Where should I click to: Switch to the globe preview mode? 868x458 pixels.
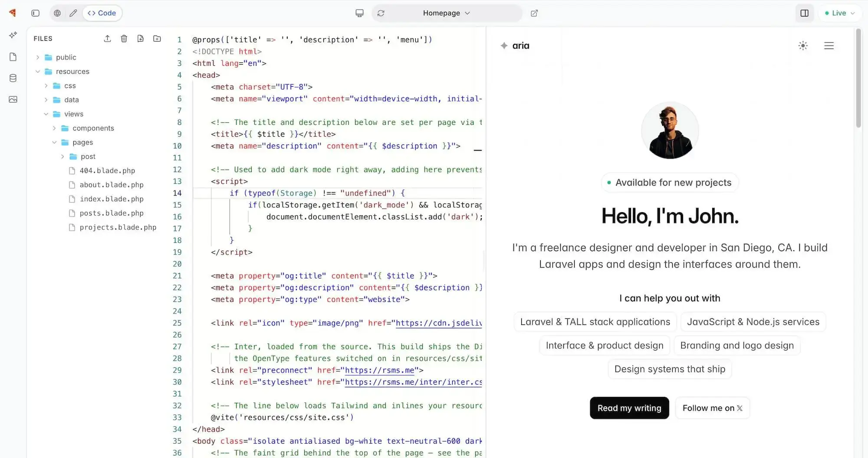pyautogui.click(x=57, y=13)
